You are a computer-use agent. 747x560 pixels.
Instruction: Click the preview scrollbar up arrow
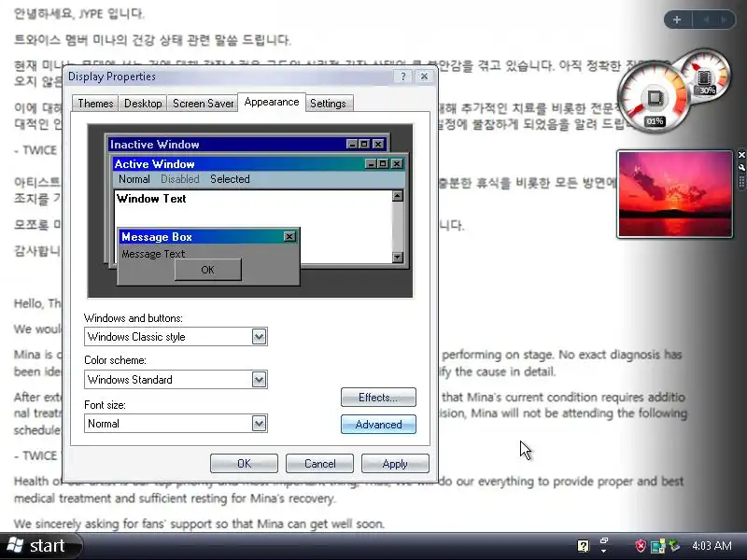(398, 196)
